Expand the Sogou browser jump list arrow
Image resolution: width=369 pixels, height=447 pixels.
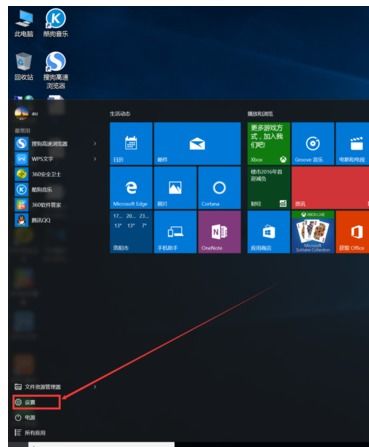pos(95,144)
